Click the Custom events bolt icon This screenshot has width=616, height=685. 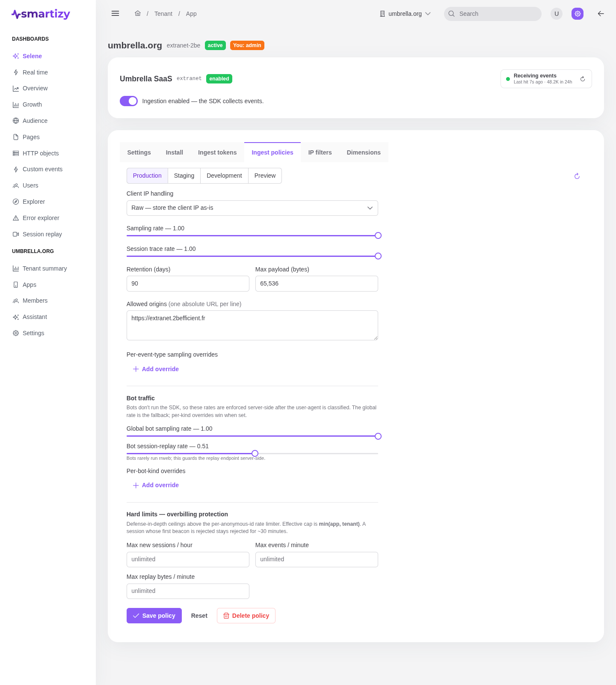[x=16, y=170]
